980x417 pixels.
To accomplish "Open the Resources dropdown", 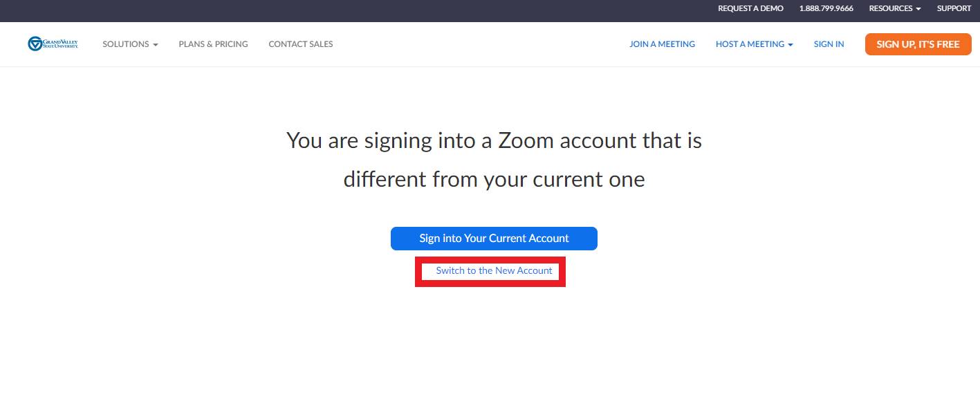I will click(x=894, y=8).
